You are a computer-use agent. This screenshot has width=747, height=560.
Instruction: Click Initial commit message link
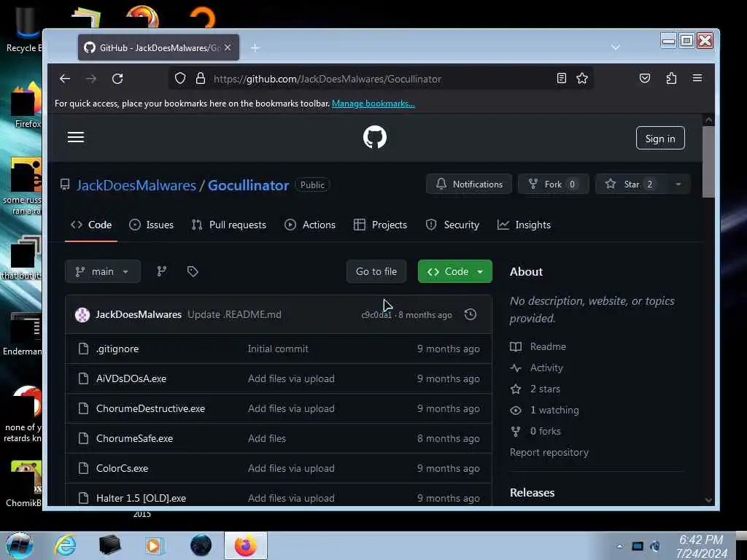click(x=278, y=349)
